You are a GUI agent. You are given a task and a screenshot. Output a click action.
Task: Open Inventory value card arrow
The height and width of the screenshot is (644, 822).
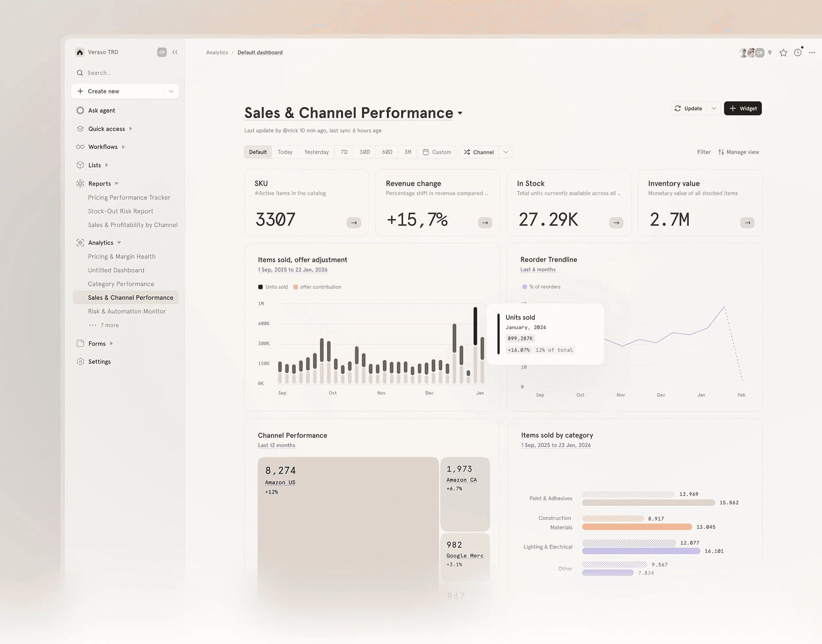click(x=747, y=223)
